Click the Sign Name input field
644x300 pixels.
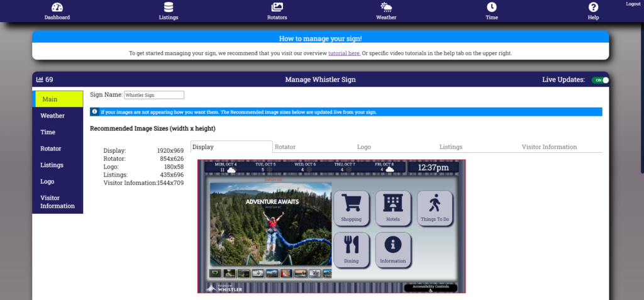[x=154, y=95]
